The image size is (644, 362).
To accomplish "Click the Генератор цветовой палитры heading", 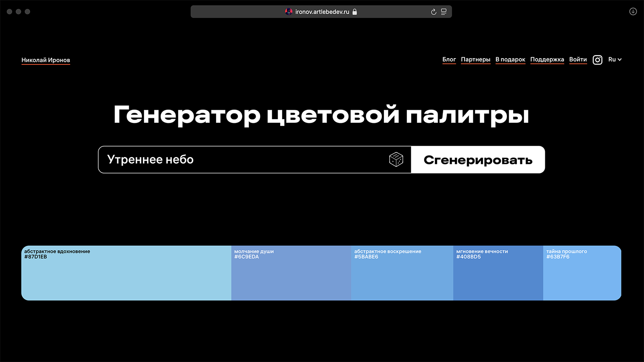I will pos(321,115).
